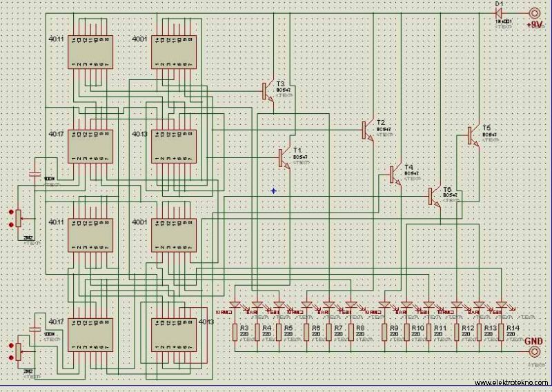Screen dimensions: 552x392
Task: Select the top 4001 chip
Action: 174,52
